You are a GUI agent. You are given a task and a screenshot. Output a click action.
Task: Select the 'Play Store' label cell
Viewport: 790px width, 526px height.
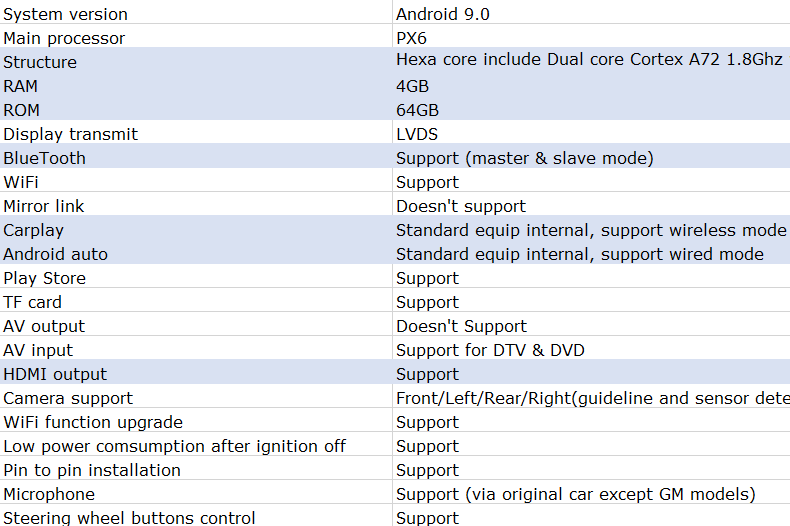point(45,278)
